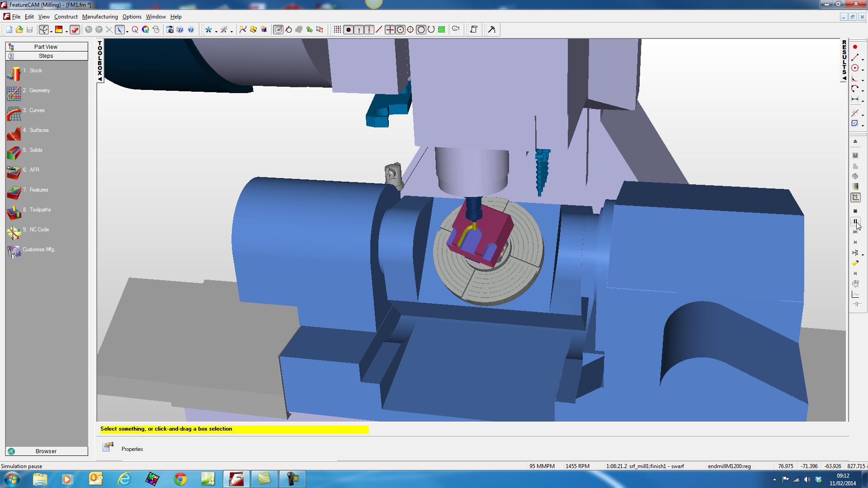Pause the simulation playback

855,221
